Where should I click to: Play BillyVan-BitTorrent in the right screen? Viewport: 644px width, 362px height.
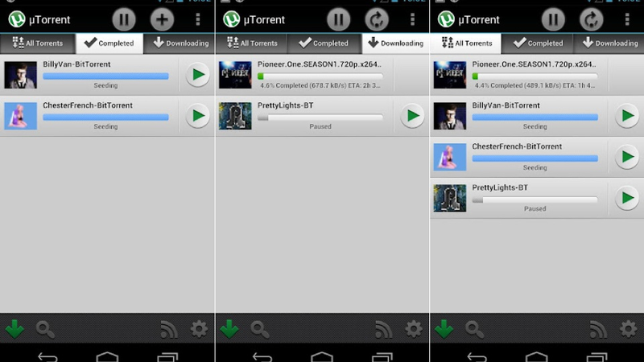[x=627, y=116]
